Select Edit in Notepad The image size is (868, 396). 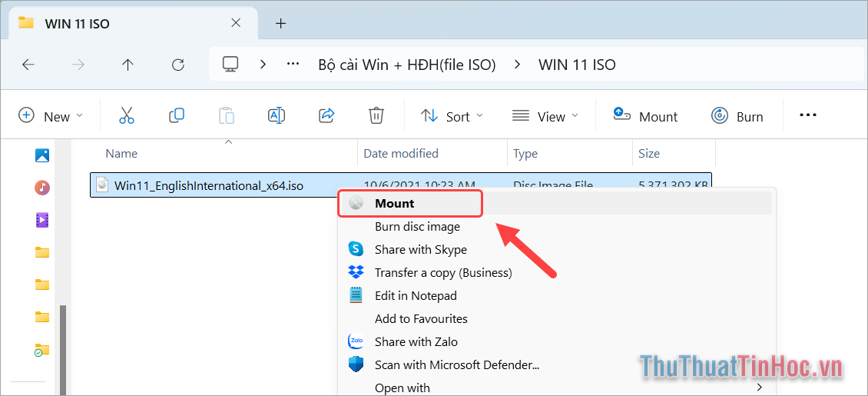point(416,296)
